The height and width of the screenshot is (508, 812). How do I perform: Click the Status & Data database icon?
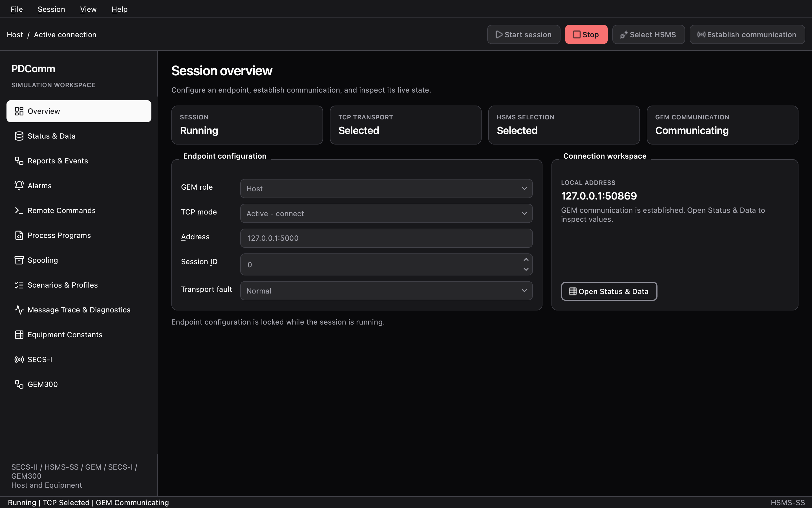coord(19,136)
